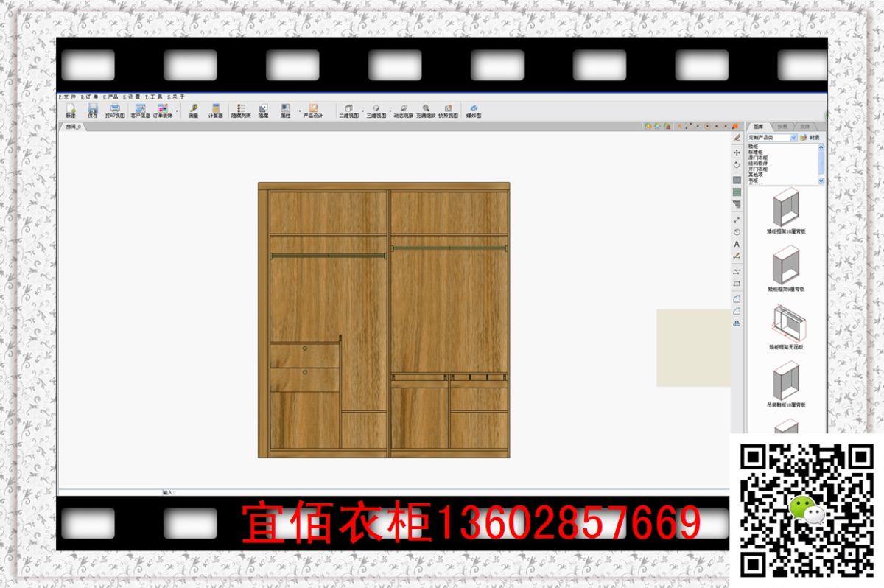Select the four-arrow move tool
The image size is (884, 588).
tap(737, 153)
